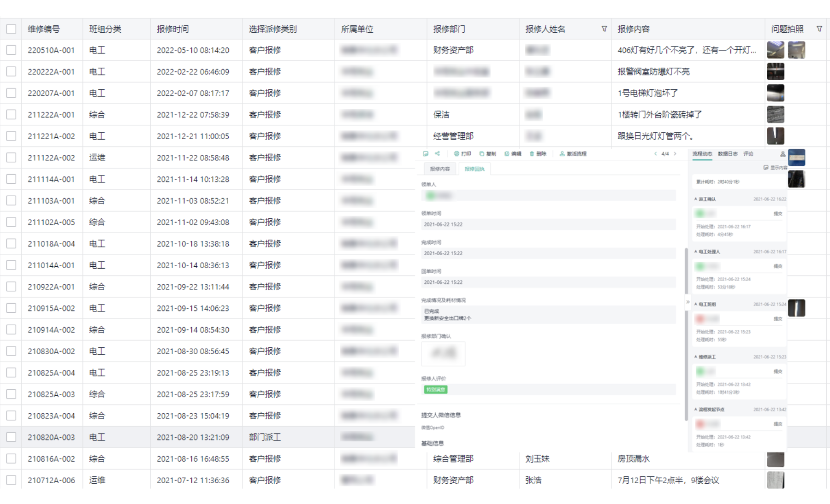Open the 评论 comments tab
830x504 pixels.
748,154
